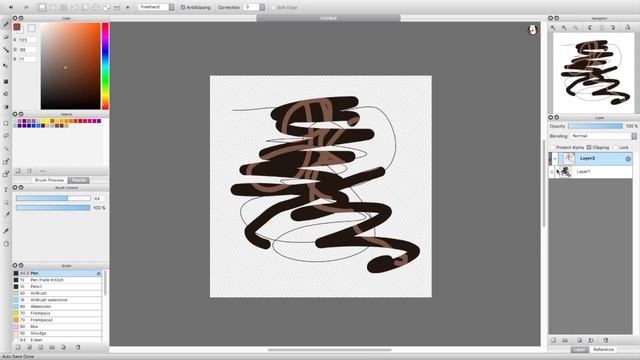Image resolution: width=640 pixels, height=360 pixels.
Task: Click the R value input field
Action: (x=28, y=40)
